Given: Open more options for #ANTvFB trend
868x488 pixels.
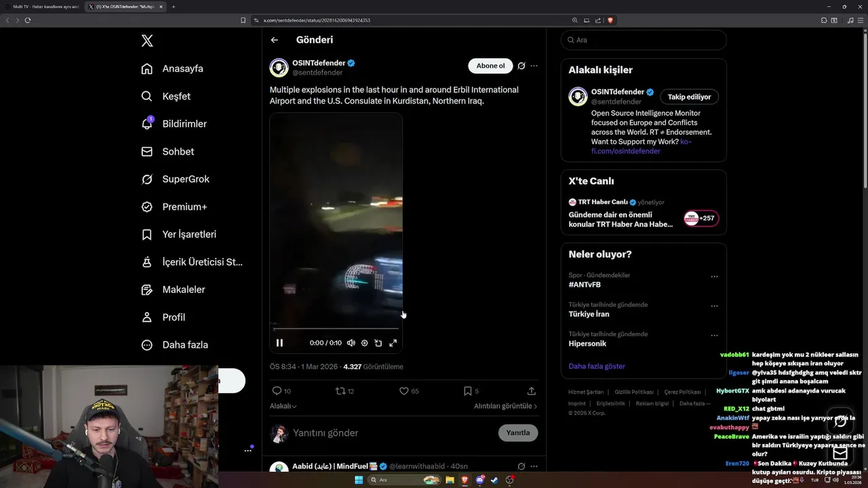Looking at the screenshot, I should [x=714, y=277].
